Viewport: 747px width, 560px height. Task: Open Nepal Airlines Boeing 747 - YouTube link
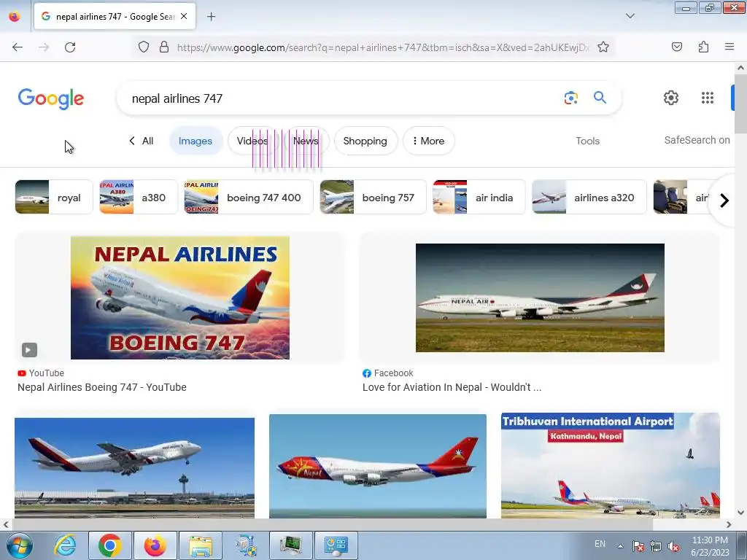click(x=102, y=387)
